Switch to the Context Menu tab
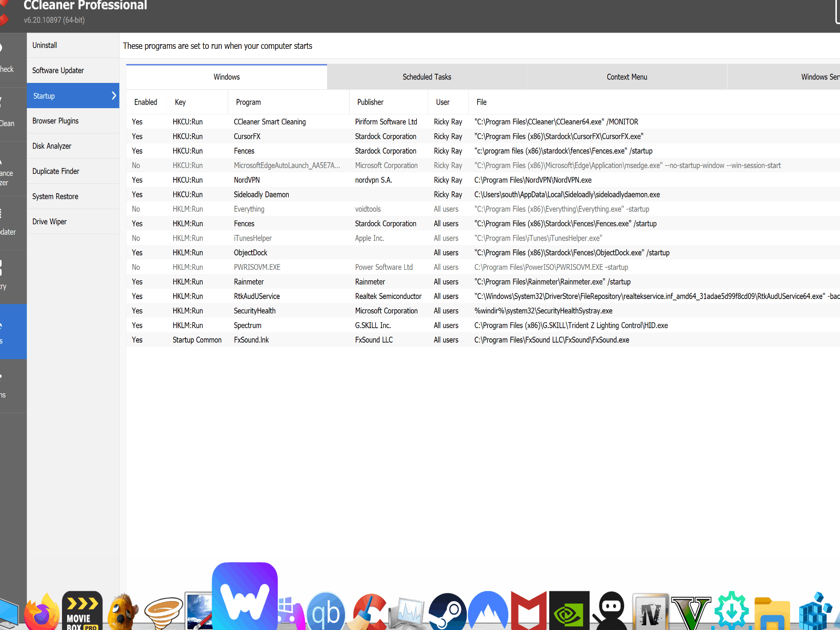Viewport: 840px width, 630px height. click(627, 77)
